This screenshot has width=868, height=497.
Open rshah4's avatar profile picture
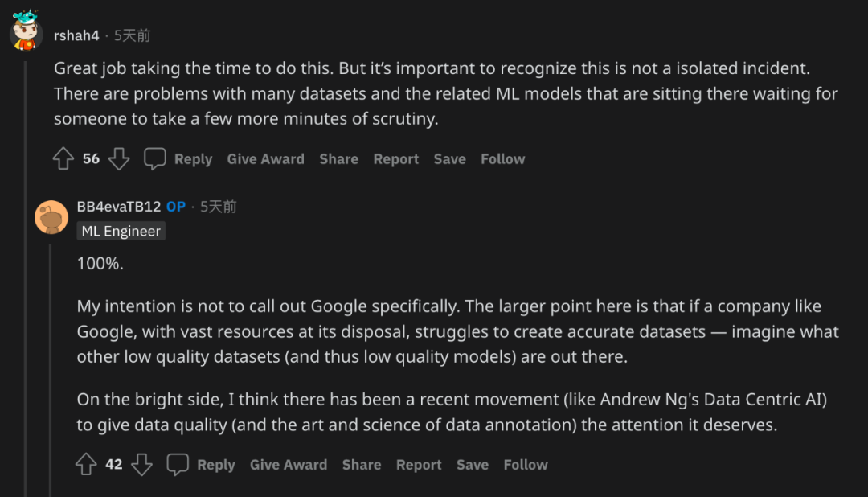[27, 32]
